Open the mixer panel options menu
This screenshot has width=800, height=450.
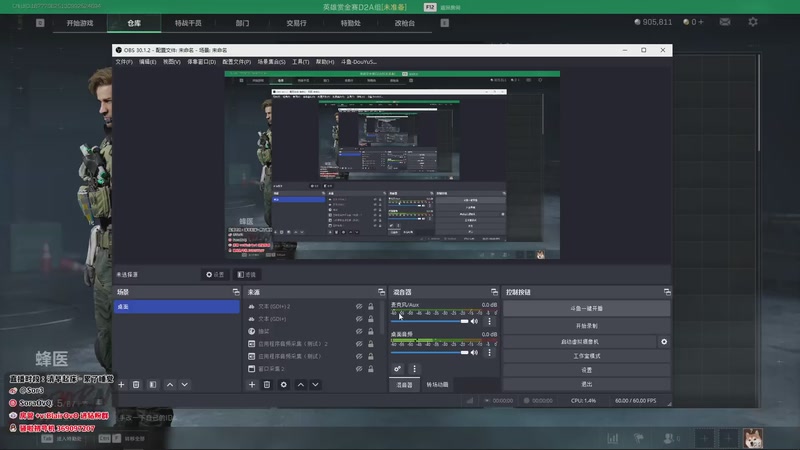pyautogui.click(x=414, y=368)
